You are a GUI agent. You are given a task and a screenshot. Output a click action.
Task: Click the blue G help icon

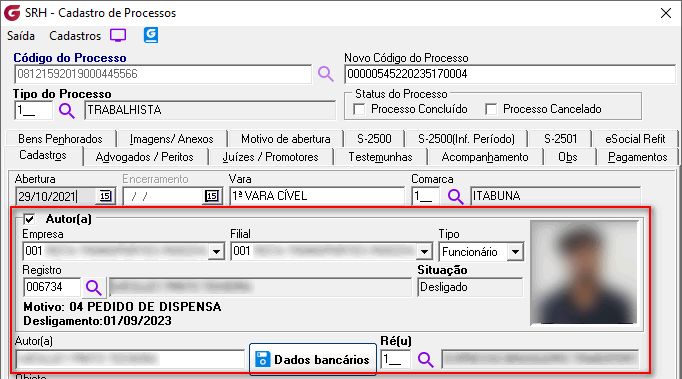(x=151, y=35)
